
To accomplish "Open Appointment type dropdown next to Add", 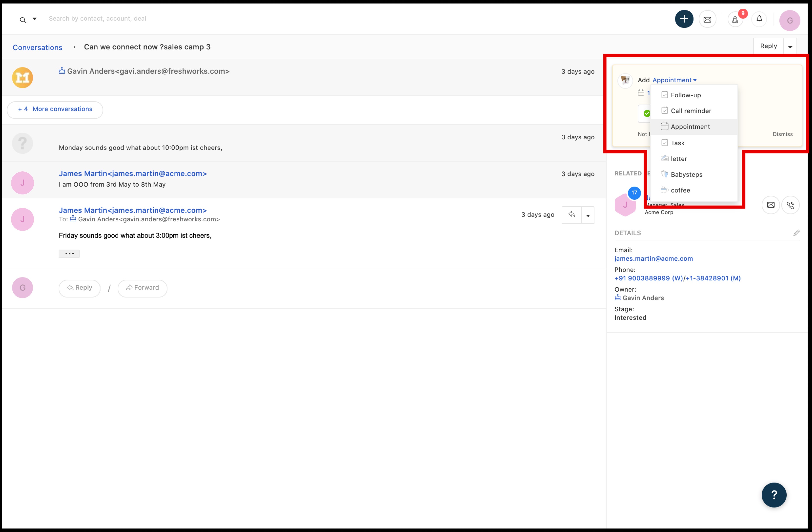I will (x=674, y=80).
